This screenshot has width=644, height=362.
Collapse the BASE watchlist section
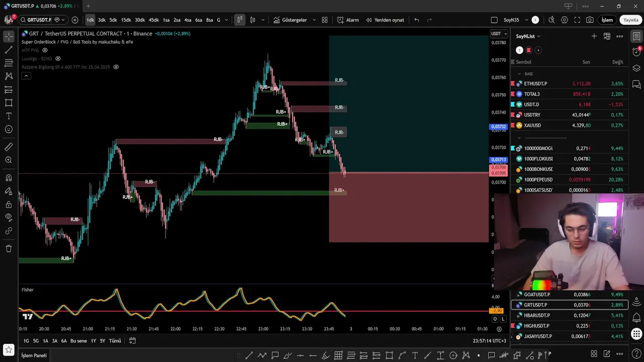(x=519, y=74)
